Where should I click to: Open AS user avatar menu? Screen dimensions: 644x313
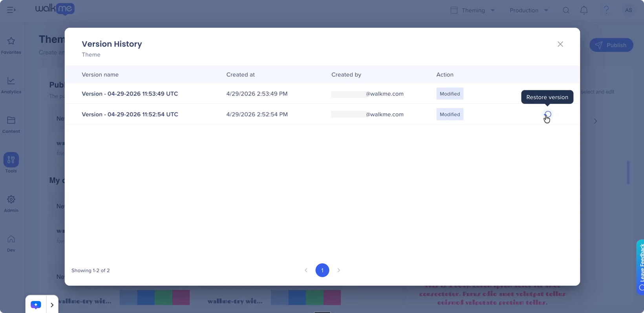click(x=628, y=10)
